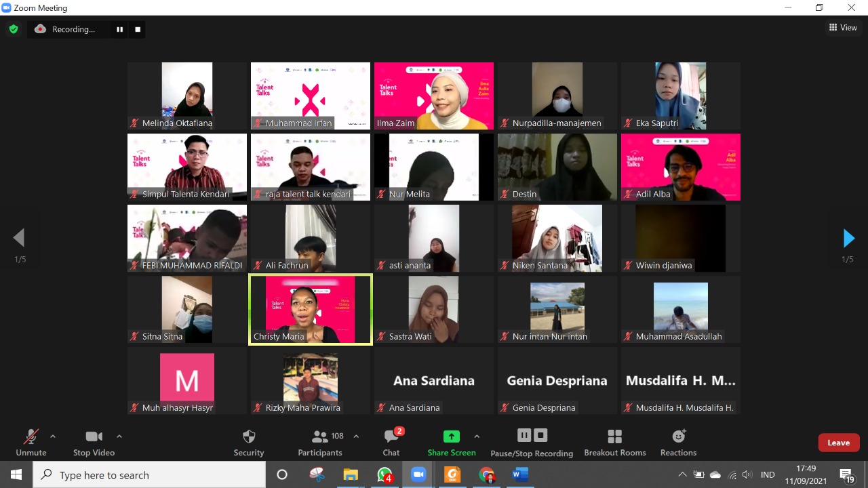The width and height of the screenshot is (868, 488).
Task: Open the Chat panel
Action: [391, 442]
